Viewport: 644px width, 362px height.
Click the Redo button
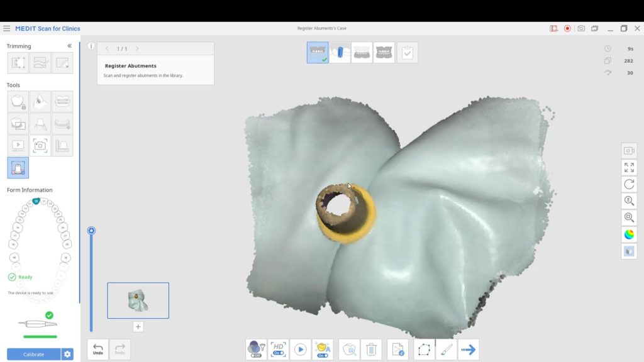(x=120, y=349)
